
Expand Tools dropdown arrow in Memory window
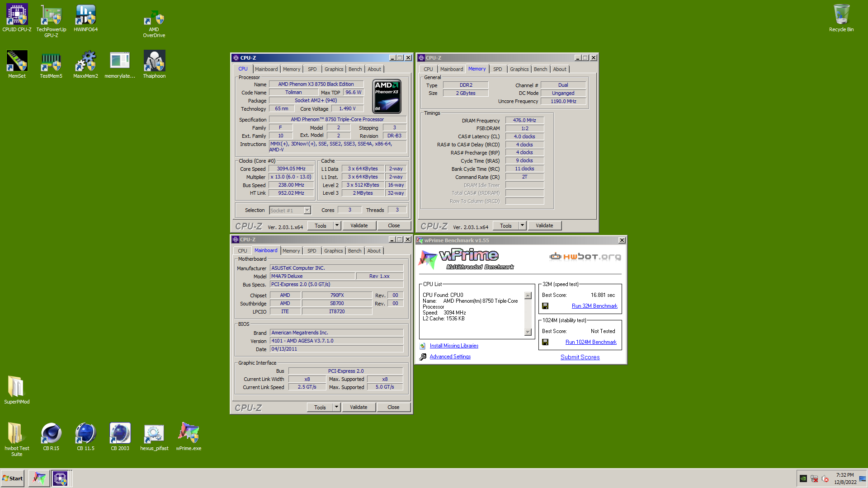tap(522, 225)
